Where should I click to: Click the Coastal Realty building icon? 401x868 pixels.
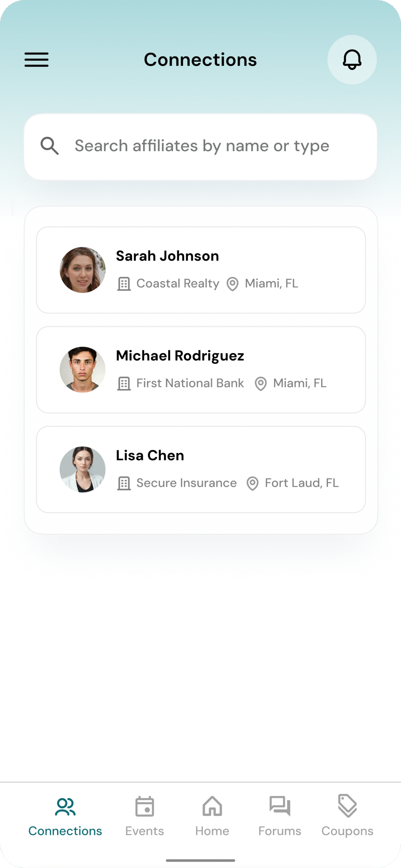(x=124, y=284)
